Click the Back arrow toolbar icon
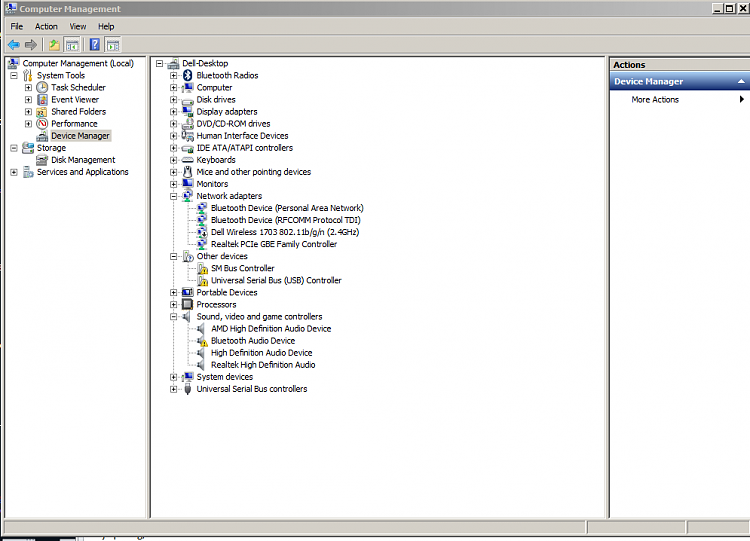 tap(14, 45)
